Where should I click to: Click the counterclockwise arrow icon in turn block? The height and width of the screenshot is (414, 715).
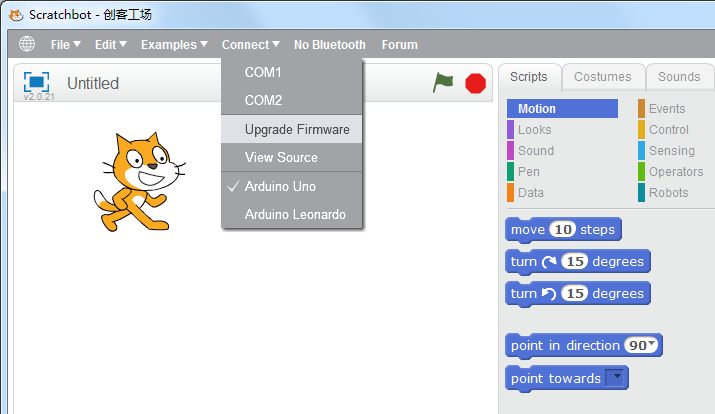pyautogui.click(x=549, y=294)
